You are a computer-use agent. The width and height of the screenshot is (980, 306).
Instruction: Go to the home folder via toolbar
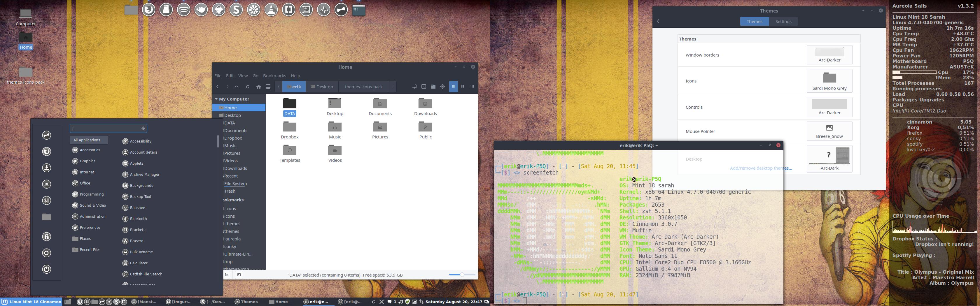259,87
